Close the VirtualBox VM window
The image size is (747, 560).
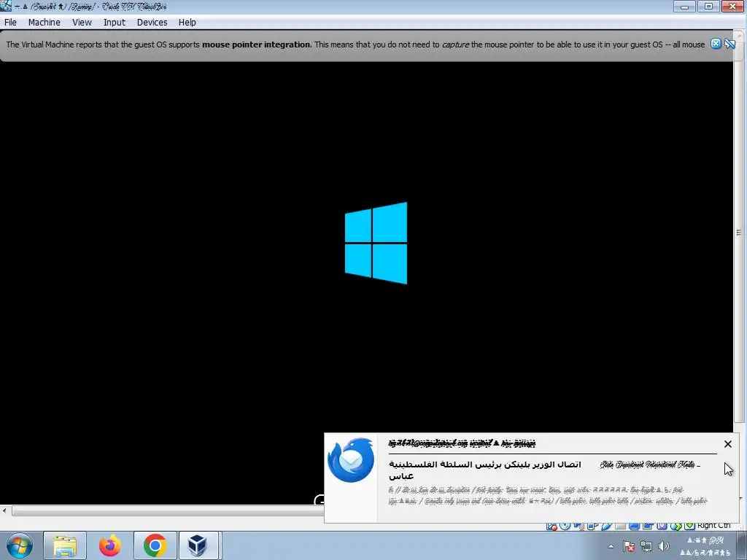(732, 7)
